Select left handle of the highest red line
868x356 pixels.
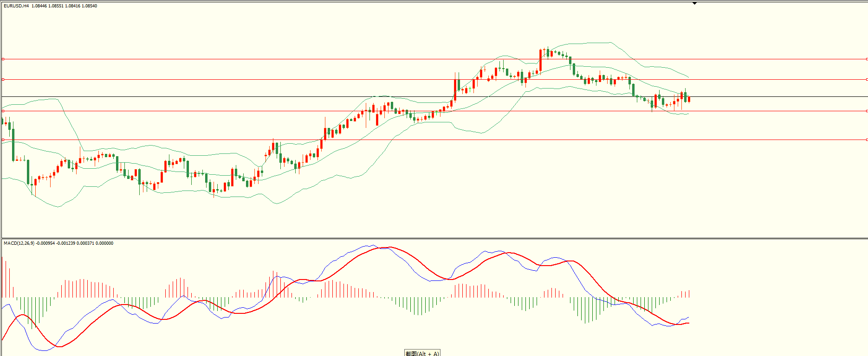(x=3, y=59)
